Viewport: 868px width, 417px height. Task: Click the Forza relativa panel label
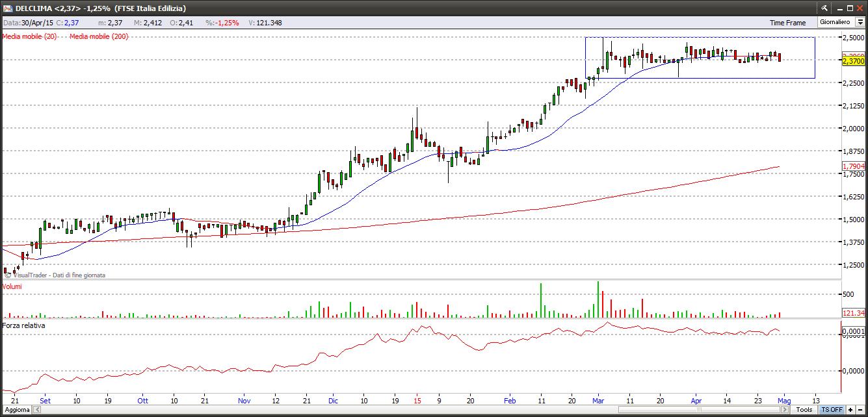click(24, 325)
